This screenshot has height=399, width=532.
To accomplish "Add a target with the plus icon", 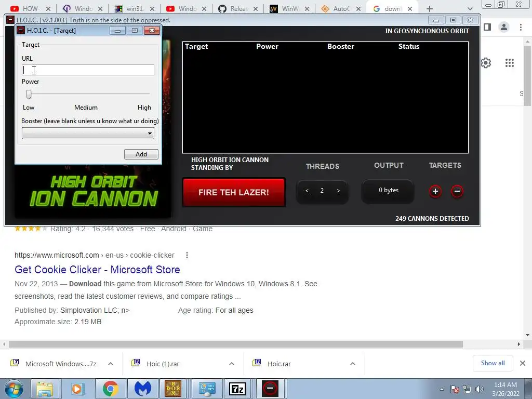I will tap(435, 191).
